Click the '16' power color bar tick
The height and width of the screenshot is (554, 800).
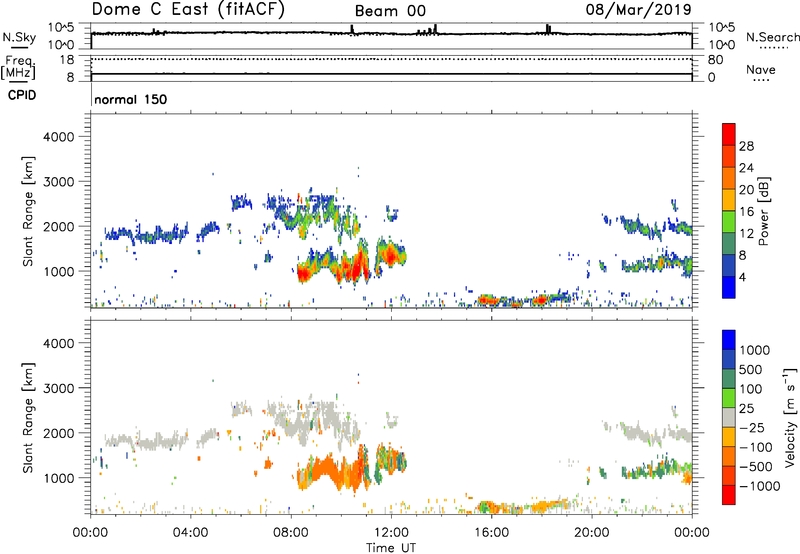tap(746, 212)
